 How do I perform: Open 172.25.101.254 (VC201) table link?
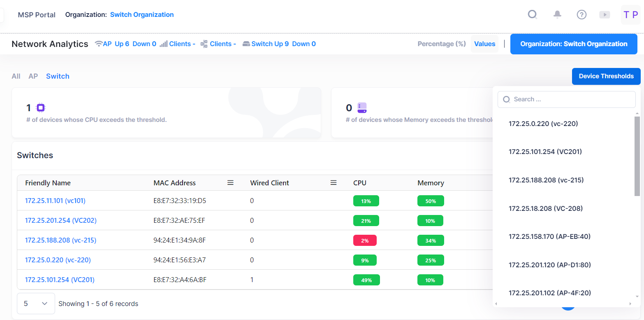click(60, 280)
